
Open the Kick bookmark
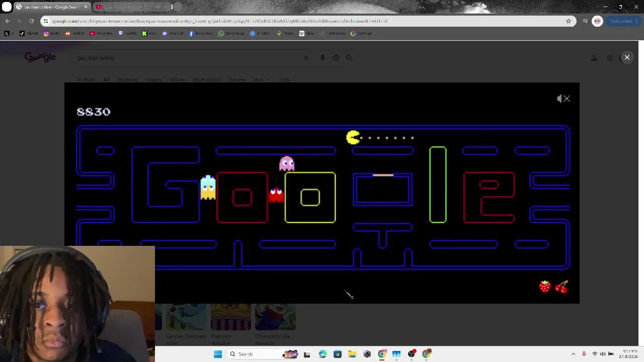point(149,34)
